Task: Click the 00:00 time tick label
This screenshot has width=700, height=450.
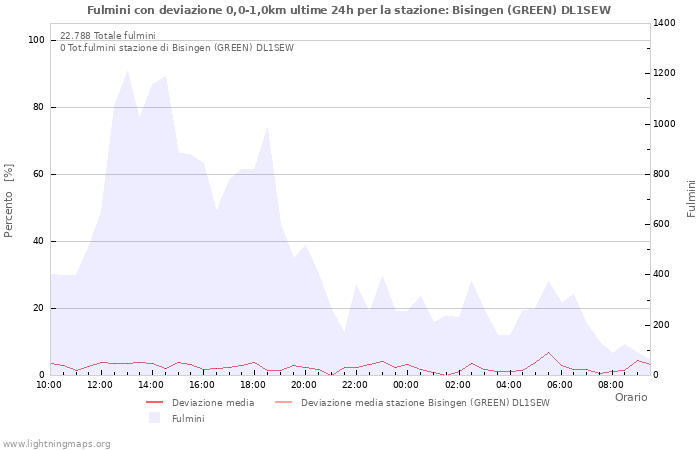Action: pos(406,384)
